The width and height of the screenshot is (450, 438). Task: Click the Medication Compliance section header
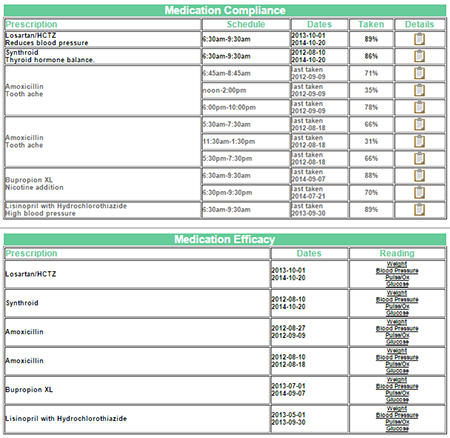pos(225,10)
